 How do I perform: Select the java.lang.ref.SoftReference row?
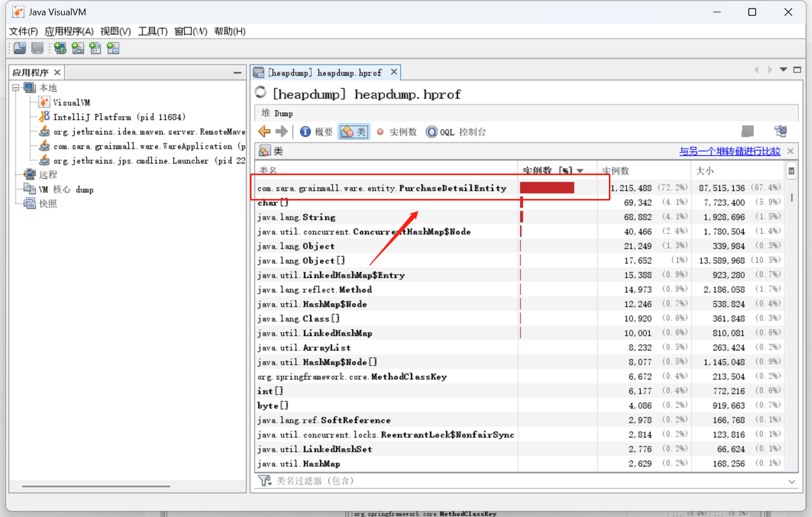(519, 420)
